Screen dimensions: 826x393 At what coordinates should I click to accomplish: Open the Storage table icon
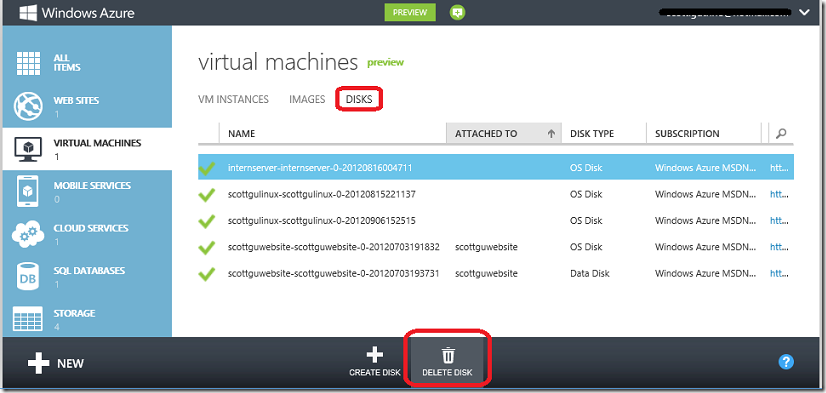(x=29, y=319)
